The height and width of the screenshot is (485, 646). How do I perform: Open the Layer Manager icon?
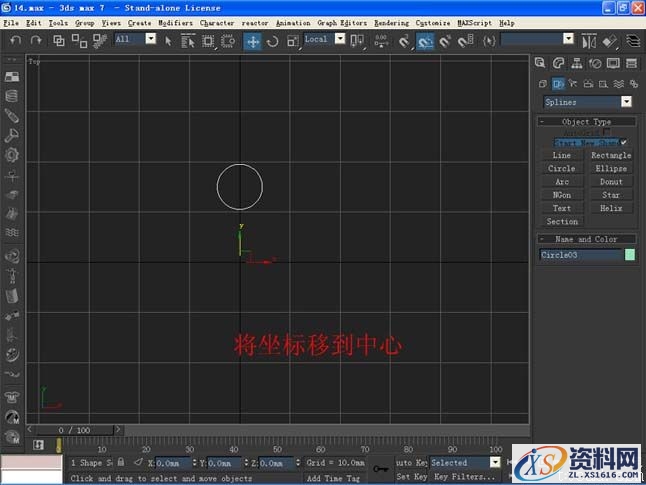pyautogui.click(x=633, y=41)
